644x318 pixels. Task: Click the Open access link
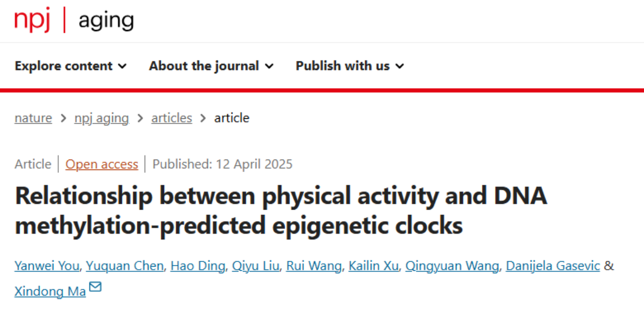pyautogui.click(x=102, y=164)
